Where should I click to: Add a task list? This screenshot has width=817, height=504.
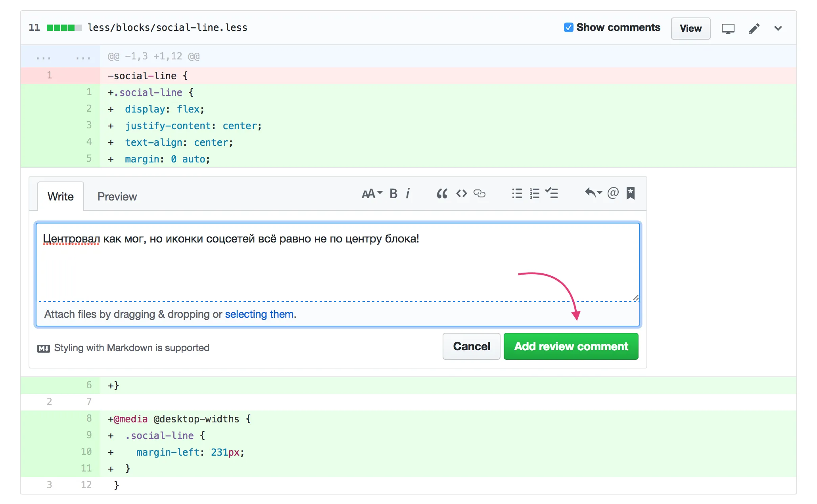pyautogui.click(x=552, y=193)
